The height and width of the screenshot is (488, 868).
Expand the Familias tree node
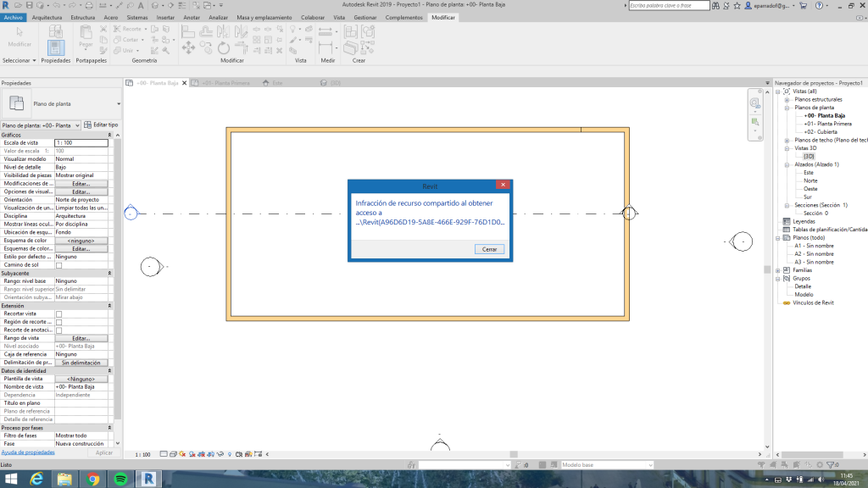click(x=778, y=270)
